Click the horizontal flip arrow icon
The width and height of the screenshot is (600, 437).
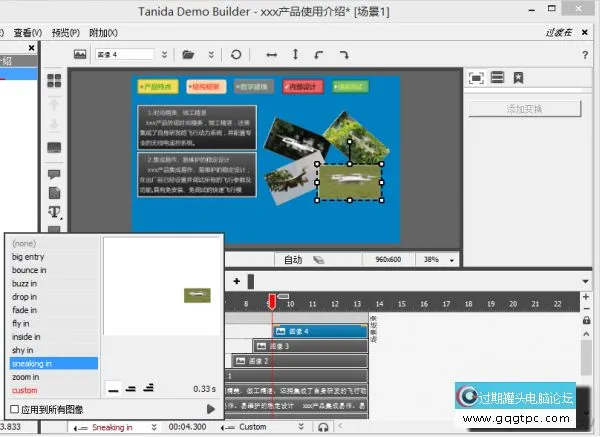[271, 54]
